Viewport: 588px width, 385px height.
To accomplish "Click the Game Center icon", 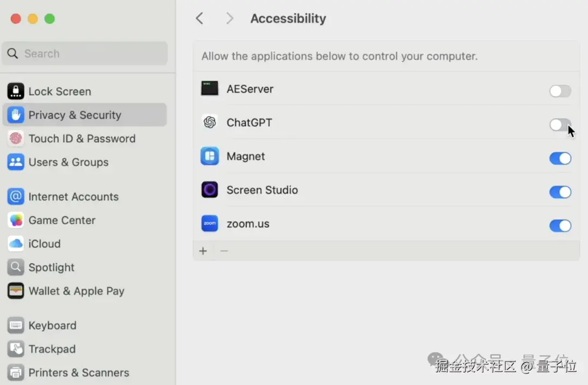I will coord(16,220).
